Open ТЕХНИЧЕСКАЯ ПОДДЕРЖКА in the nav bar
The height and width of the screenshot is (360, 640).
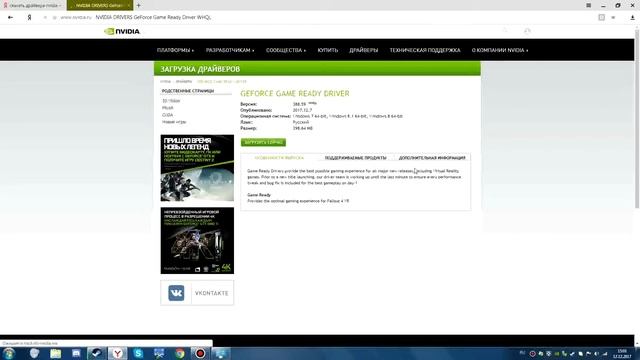(x=425, y=50)
